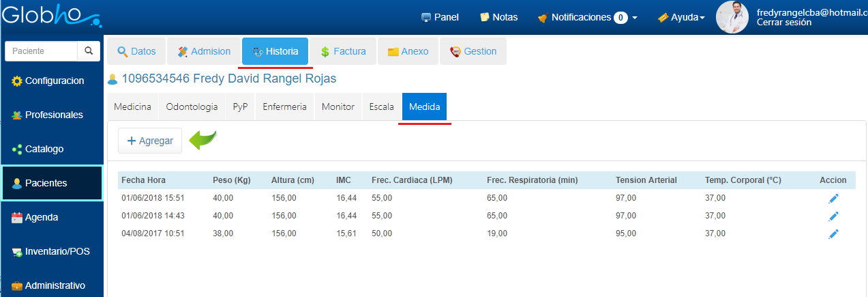Edit the 01/06/2018 15:51 measurement row

(833, 199)
